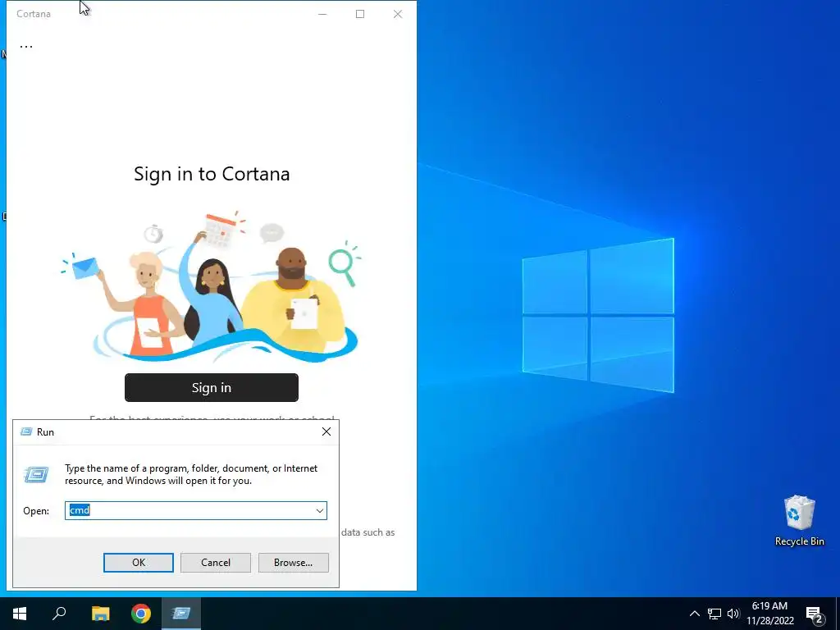Viewport: 840px width, 630px height.
Task: Launch Google Chrome from taskbar
Action: (x=141, y=614)
